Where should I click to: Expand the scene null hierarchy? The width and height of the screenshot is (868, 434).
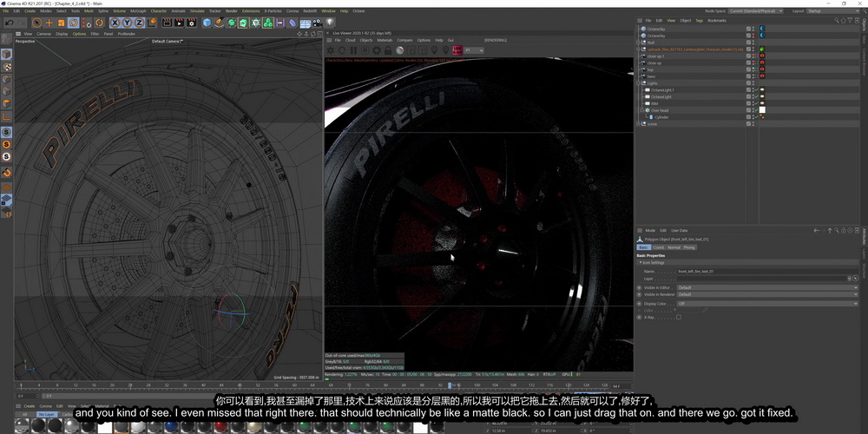[638, 124]
